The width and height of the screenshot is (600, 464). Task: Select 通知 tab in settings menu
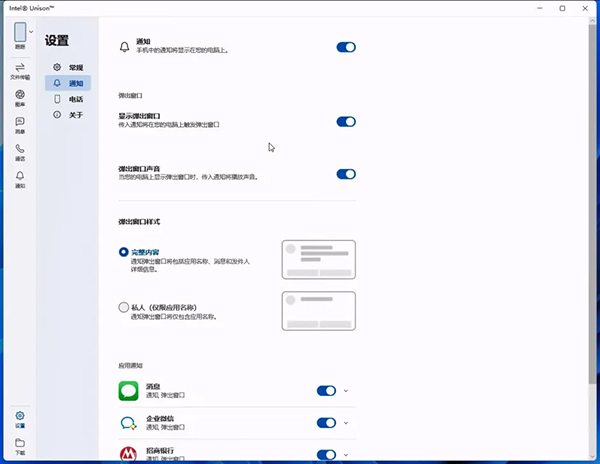click(x=68, y=83)
